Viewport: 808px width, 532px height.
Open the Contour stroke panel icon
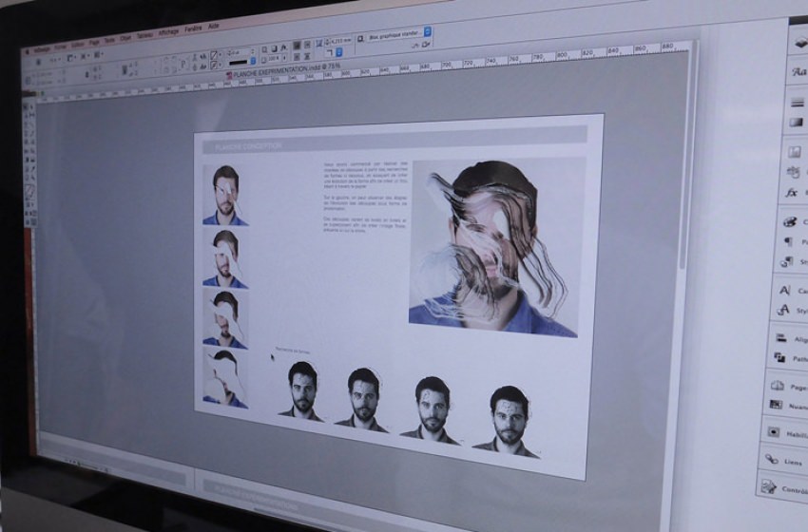coord(787,487)
